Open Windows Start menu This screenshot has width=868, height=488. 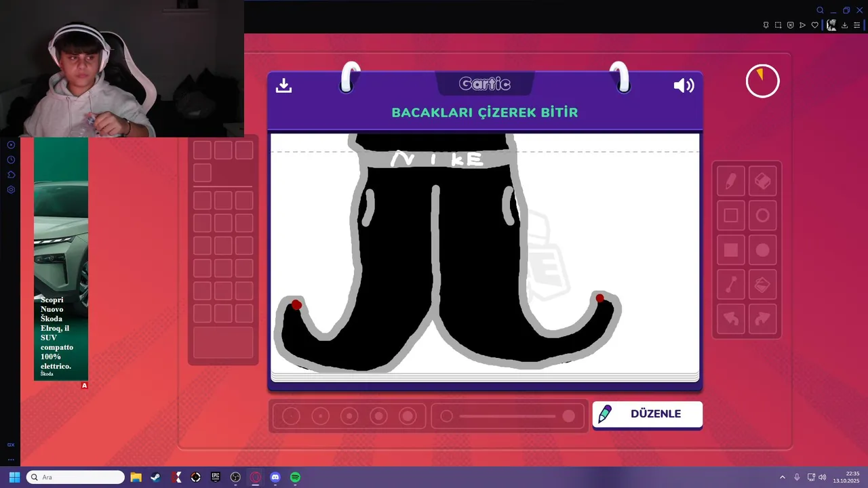pyautogui.click(x=14, y=477)
